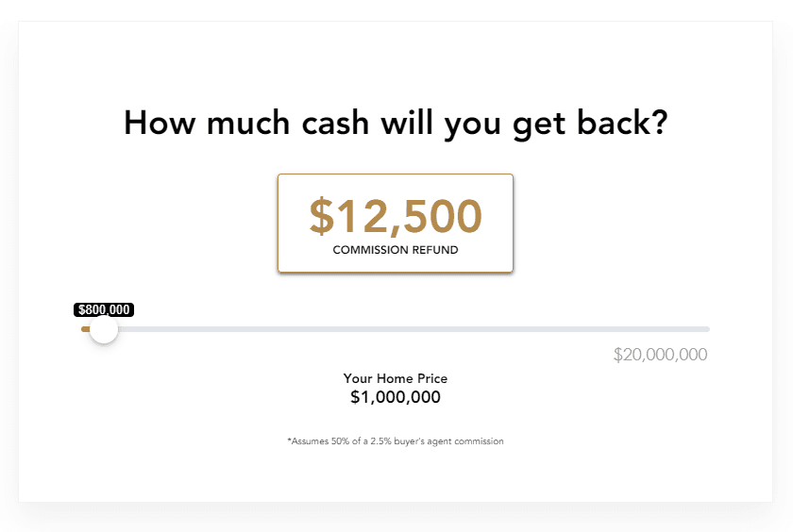
Task: Click the word "back" in the heading
Action: [x=611, y=123]
